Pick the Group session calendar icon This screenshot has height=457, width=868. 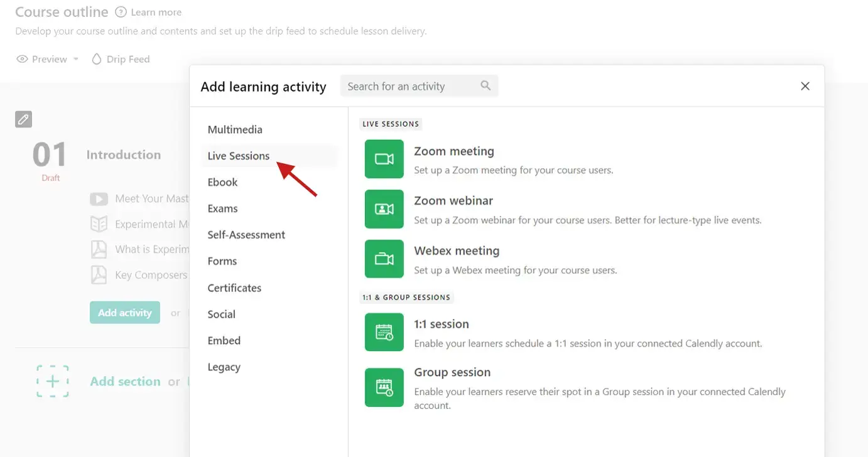coord(384,387)
